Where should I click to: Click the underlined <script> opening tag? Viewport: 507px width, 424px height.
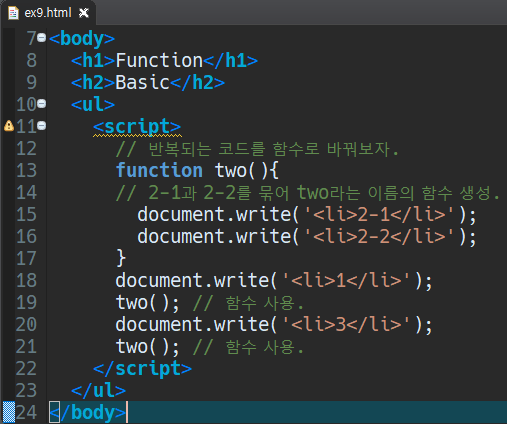[137, 127]
